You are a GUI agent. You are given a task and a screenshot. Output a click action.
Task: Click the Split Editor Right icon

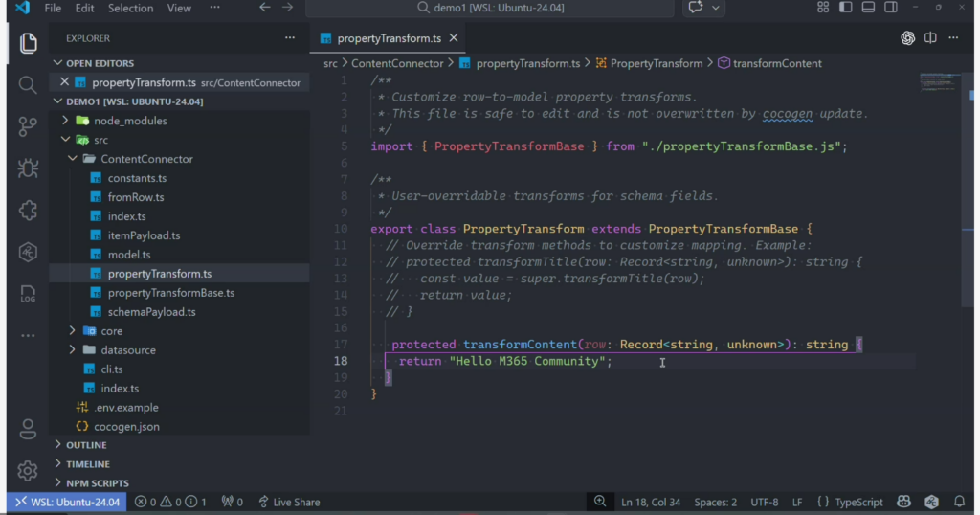[x=930, y=38]
